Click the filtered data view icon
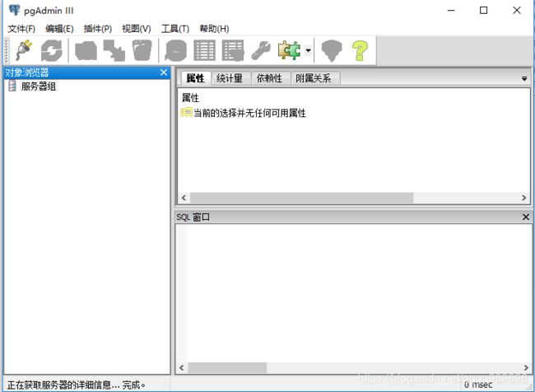This screenshot has height=392, width=535. (233, 50)
